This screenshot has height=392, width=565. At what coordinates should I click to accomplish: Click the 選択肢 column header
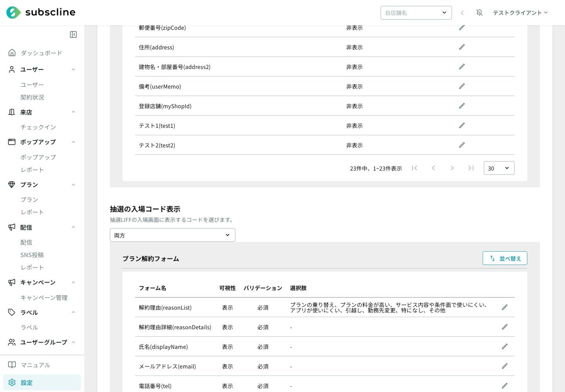point(298,288)
